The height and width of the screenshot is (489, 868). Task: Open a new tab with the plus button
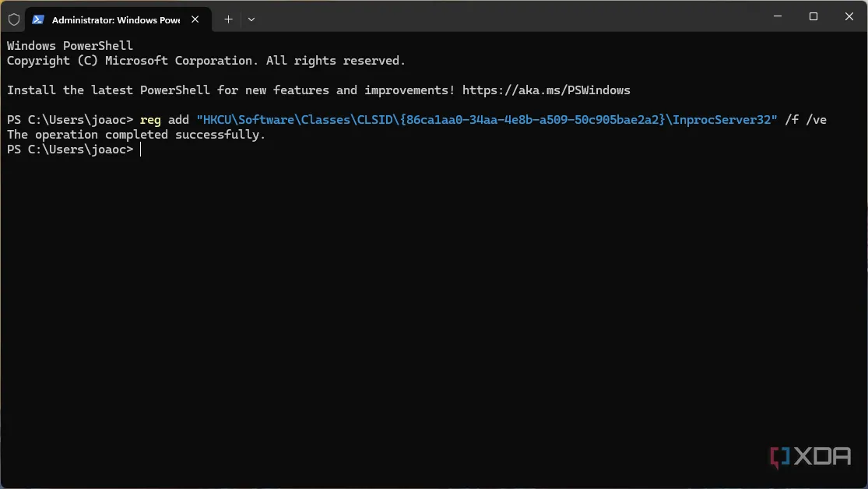(228, 19)
